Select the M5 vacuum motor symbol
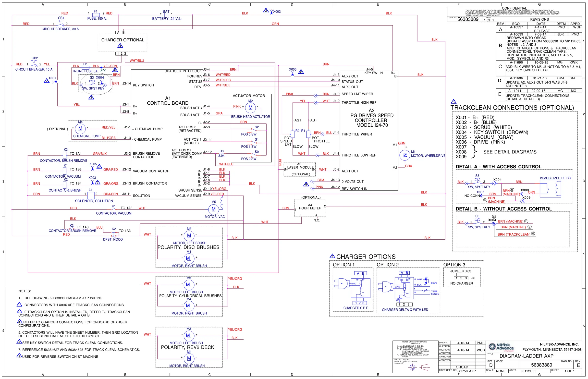The width and height of the screenshot is (588, 379). pos(213,209)
